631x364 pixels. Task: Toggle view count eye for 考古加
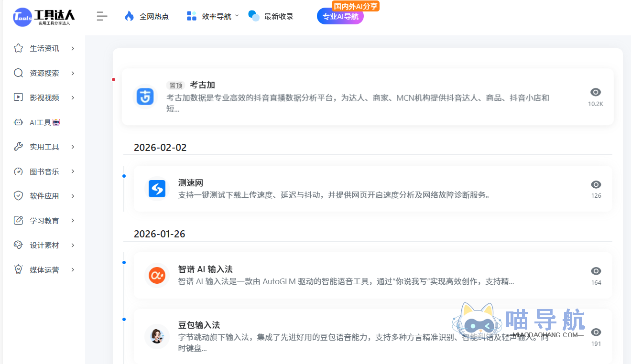point(596,92)
